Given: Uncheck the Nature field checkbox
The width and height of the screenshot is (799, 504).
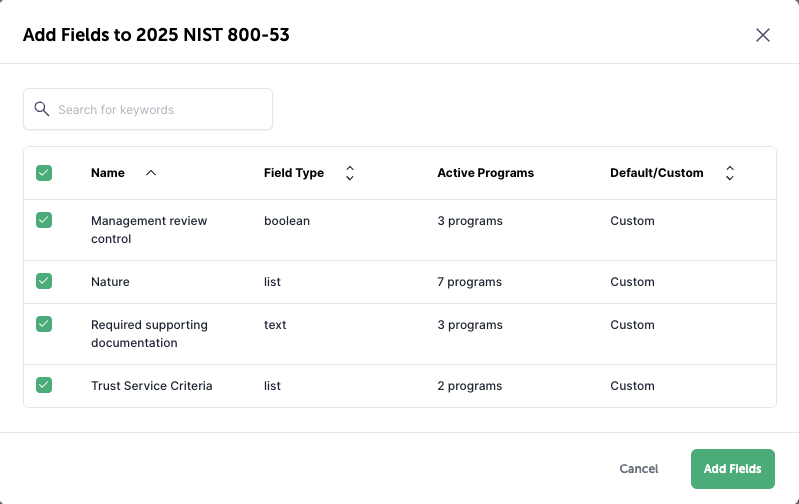Looking at the screenshot, I should coord(44,281).
